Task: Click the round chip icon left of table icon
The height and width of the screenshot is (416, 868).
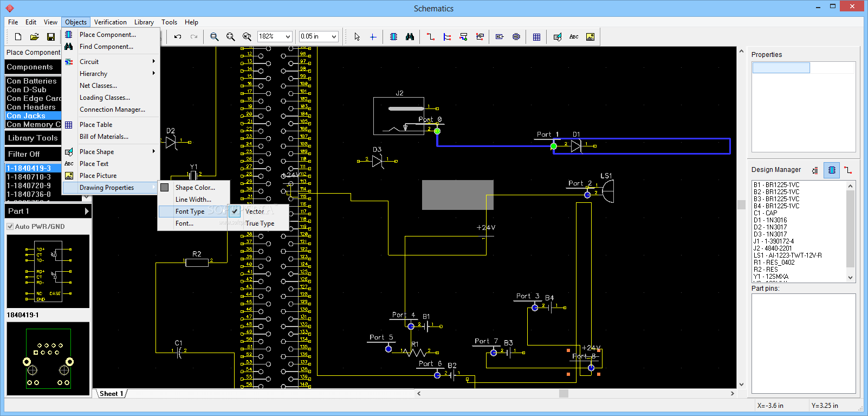Action: tap(516, 37)
